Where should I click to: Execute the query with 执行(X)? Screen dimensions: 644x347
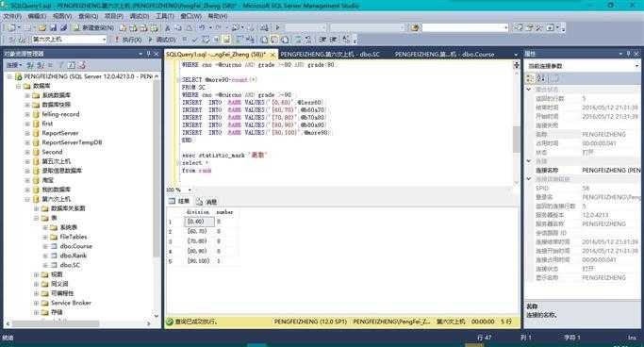point(127,40)
